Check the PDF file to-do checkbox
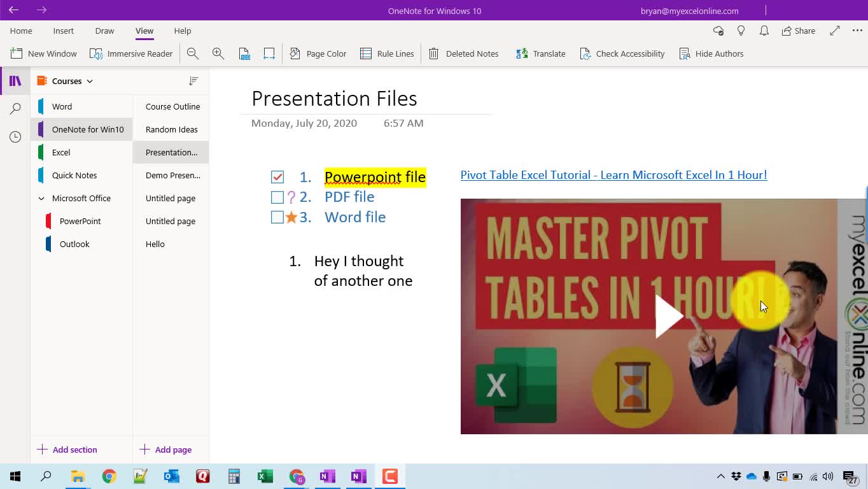This screenshot has width=868, height=489. [277, 197]
